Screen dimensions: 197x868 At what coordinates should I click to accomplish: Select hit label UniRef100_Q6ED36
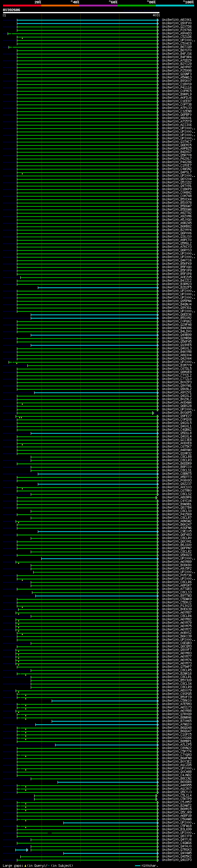click(176, 314)
